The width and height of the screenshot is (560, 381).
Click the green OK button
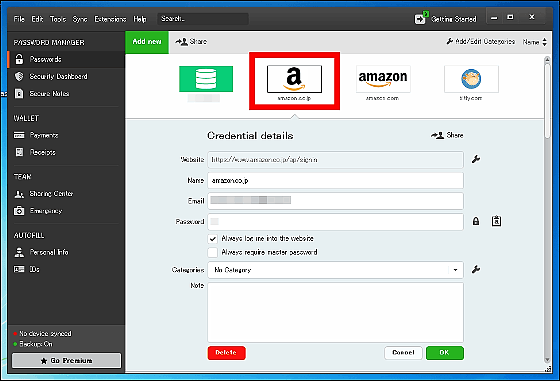[445, 353]
